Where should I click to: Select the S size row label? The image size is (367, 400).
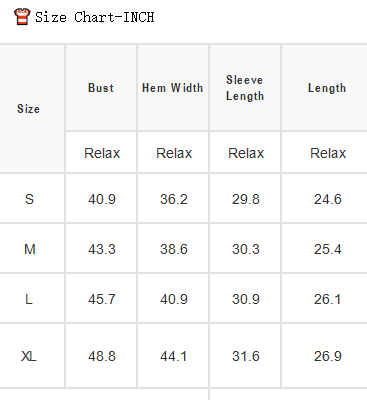coord(29,199)
